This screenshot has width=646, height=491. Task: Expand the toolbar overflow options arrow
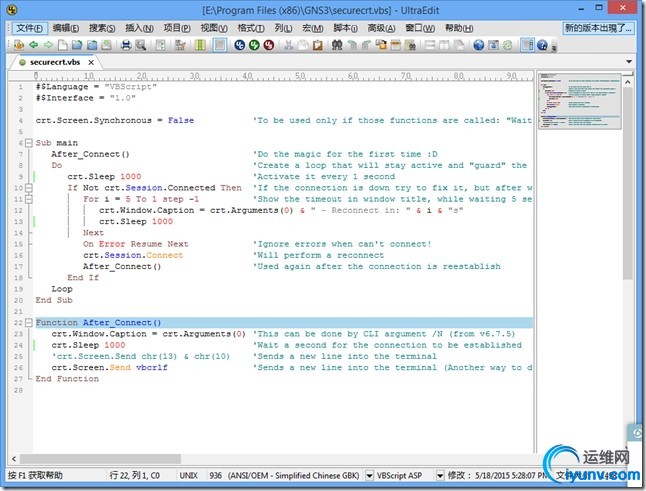554,47
